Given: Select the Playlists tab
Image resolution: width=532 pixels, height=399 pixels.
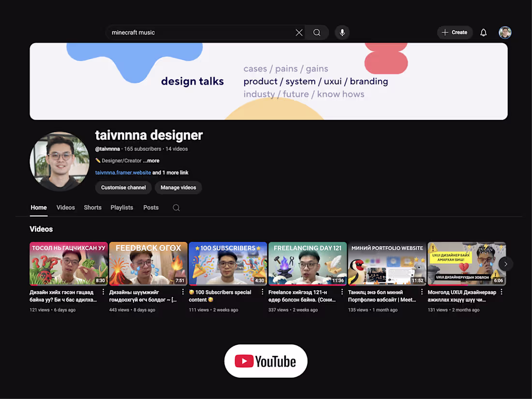Looking at the screenshot, I should point(121,207).
